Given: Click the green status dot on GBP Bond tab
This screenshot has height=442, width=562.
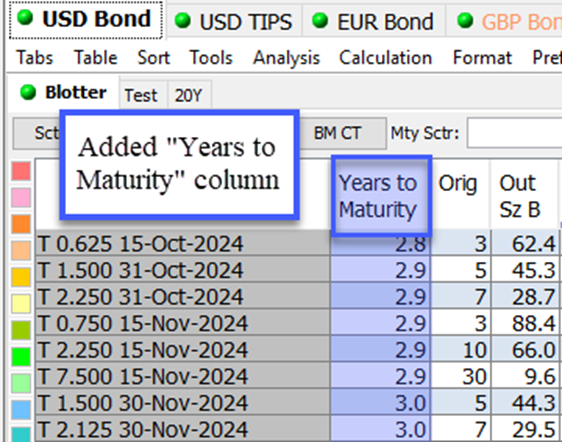Looking at the screenshot, I should tap(465, 20).
